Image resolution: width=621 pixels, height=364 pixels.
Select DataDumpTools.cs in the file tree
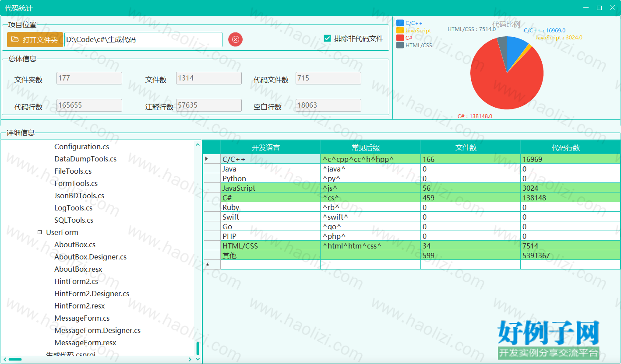coord(85,159)
